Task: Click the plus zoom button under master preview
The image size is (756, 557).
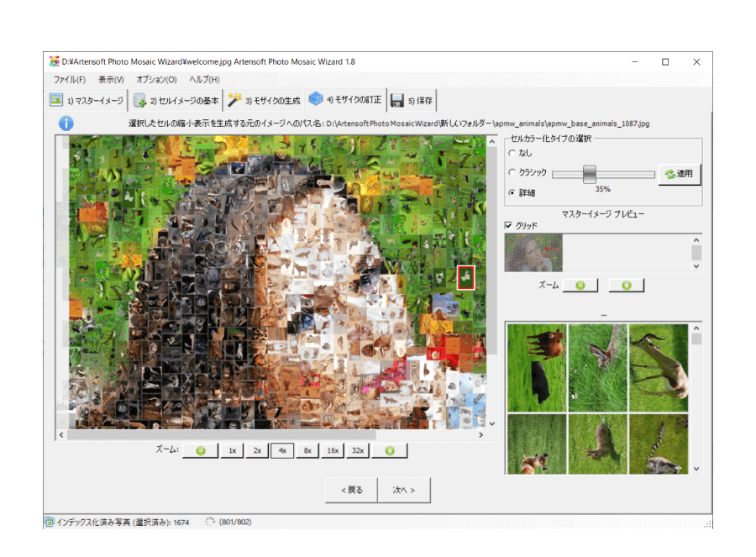Action: (626, 286)
